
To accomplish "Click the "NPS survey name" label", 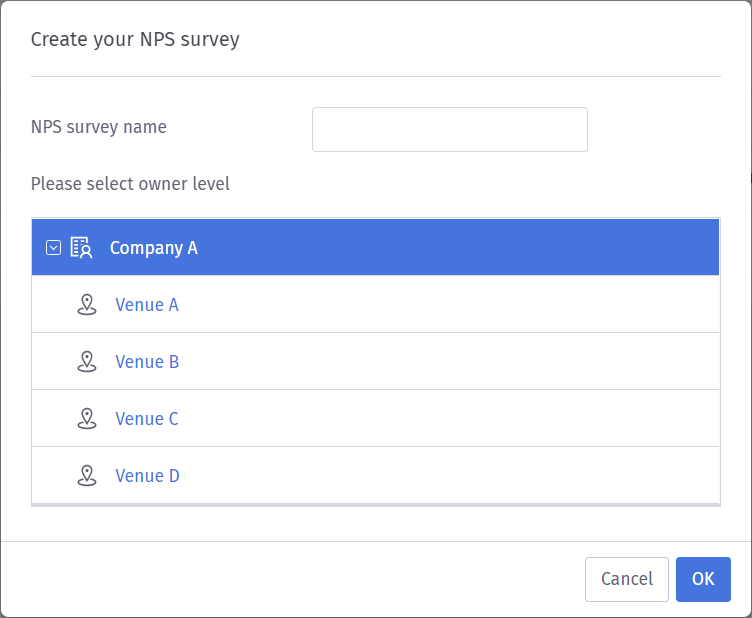I will point(99,127).
